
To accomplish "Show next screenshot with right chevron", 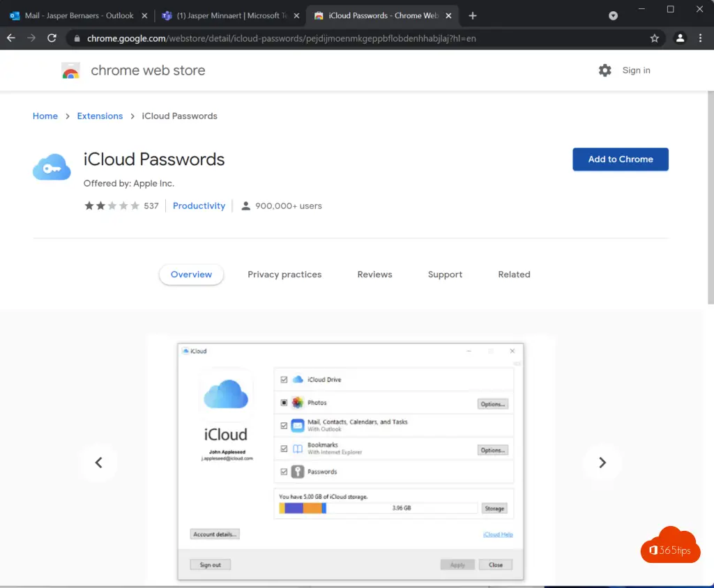I will (x=602, y=463).
